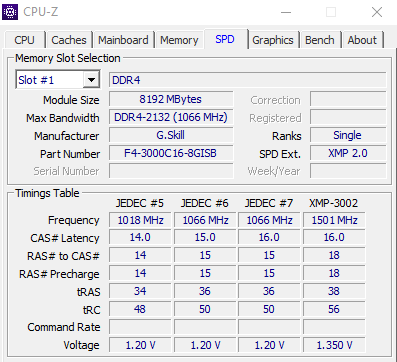Open the About tab
The image size is (397, 362).
click(362, 40)
